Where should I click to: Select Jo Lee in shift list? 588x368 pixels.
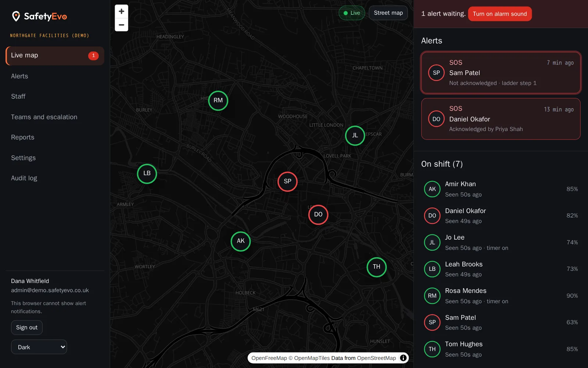coord(501,243)
